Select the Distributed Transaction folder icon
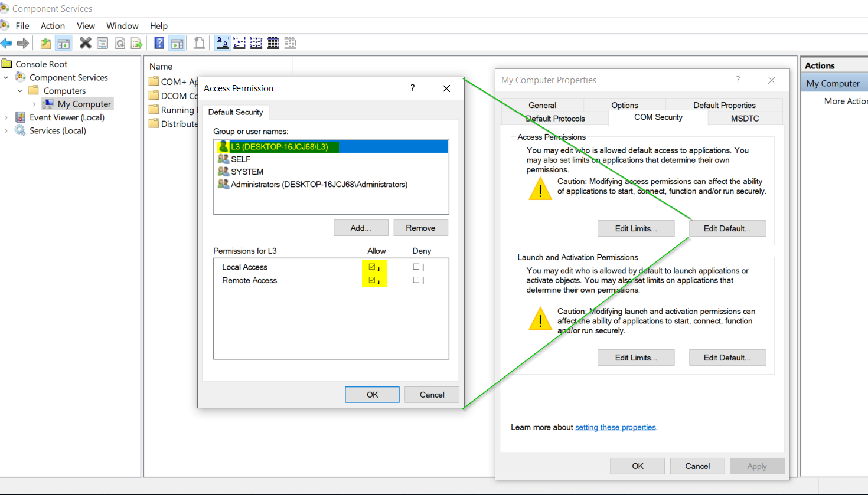The width and height of the screenshot is (868, 495). click(154, 123)
